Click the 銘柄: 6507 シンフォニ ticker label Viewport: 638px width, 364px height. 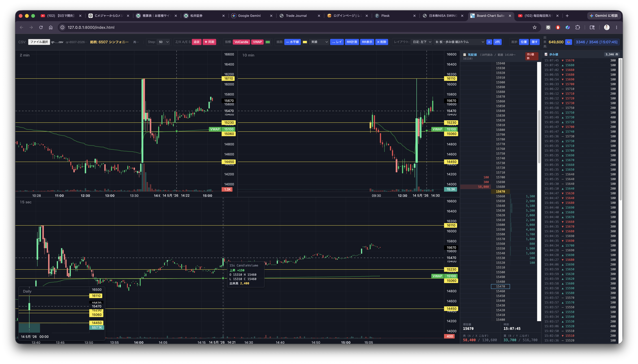pyautogui.click(x=109, y=42)
